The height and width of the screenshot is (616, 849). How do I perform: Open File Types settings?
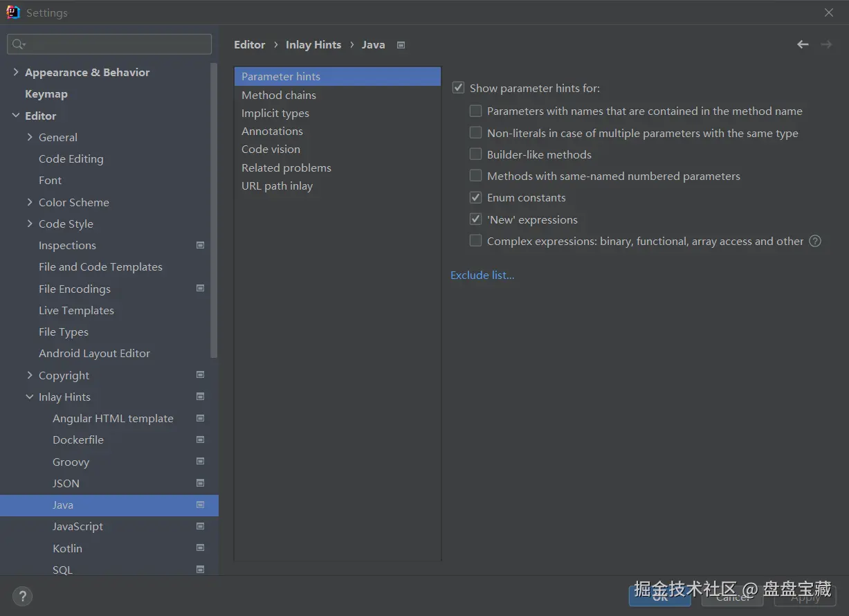coord(64,332)
